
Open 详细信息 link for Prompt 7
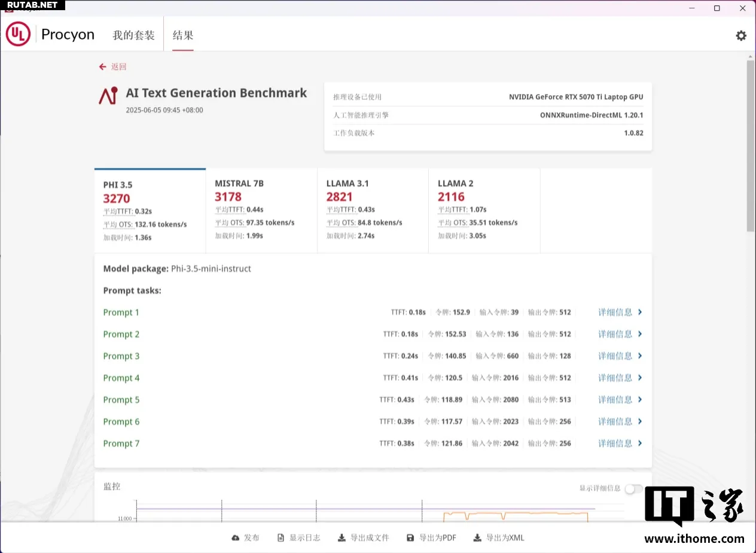(615, 443)
